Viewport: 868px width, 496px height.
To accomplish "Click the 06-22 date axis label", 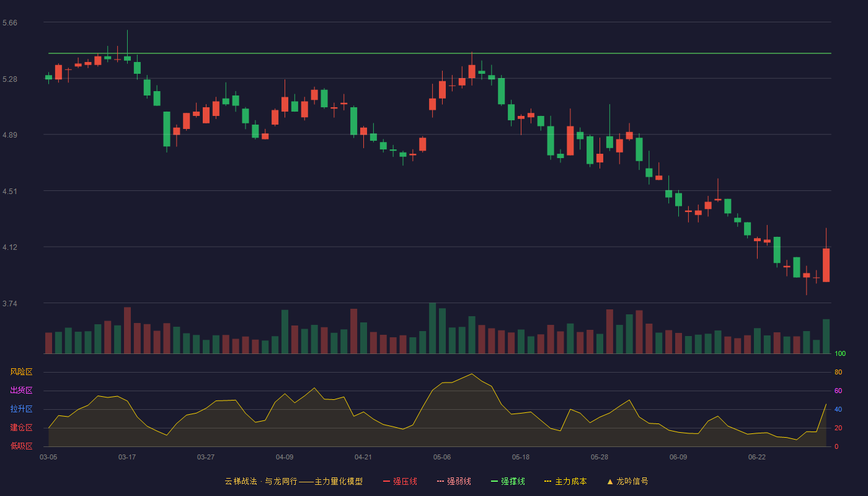I will (x=757, y=457).
